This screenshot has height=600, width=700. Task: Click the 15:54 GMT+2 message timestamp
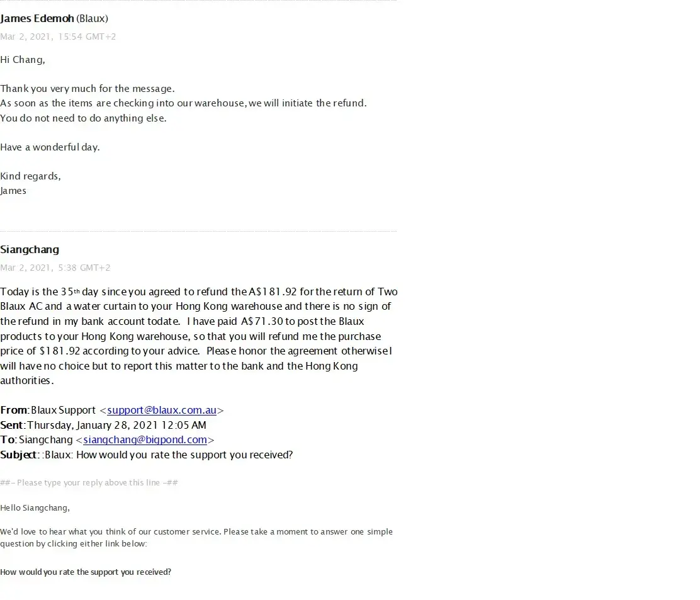pyautogui.click(x=58, y=37)
